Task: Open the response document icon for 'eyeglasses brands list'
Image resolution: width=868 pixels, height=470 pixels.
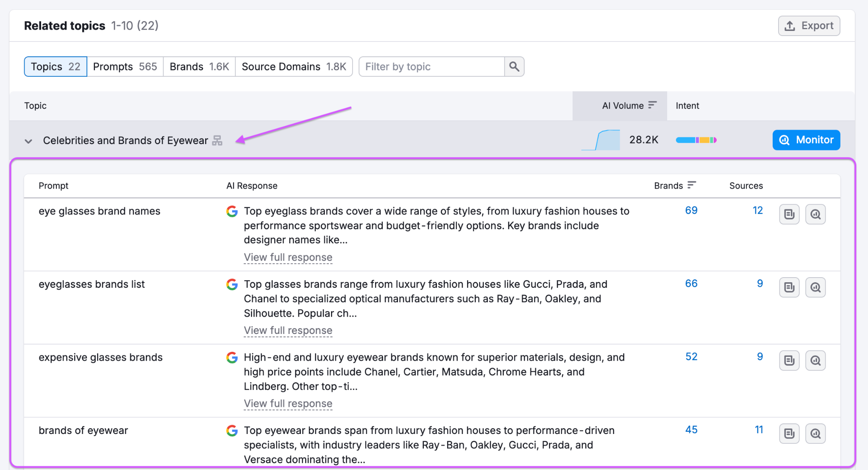Action: [789, 287]
